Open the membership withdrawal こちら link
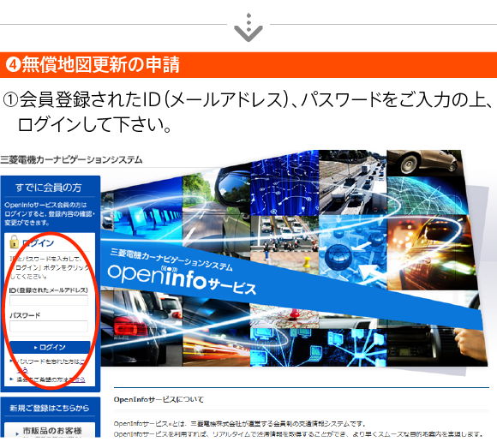The image size is (497, 448). (x=77, y=379)
